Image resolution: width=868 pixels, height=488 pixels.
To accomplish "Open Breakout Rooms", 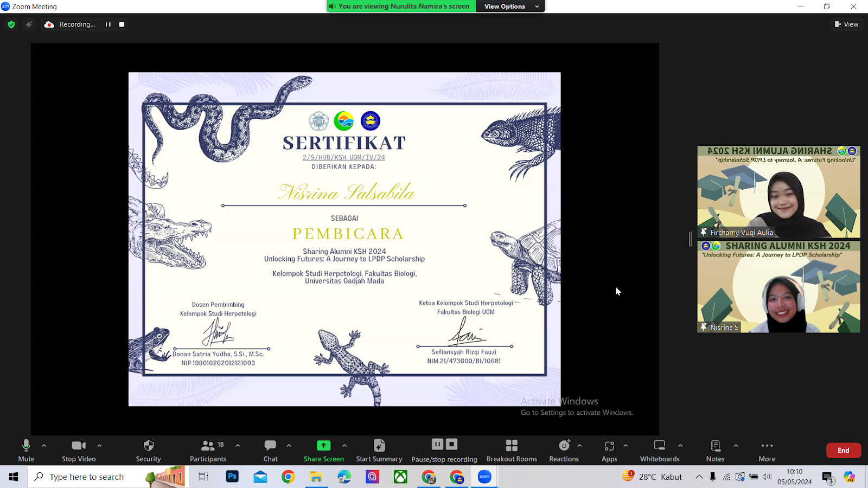I will click(x=512, y=451).
